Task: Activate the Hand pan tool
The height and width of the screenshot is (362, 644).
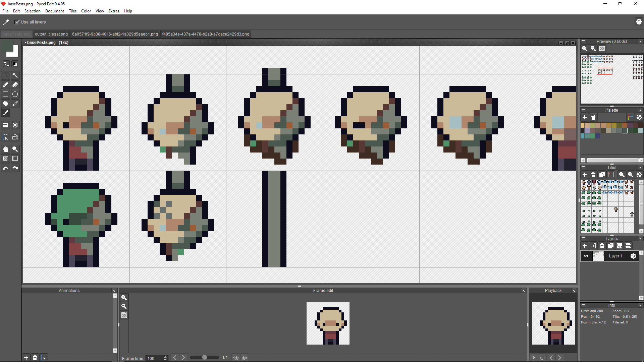Action: point(5,149)
